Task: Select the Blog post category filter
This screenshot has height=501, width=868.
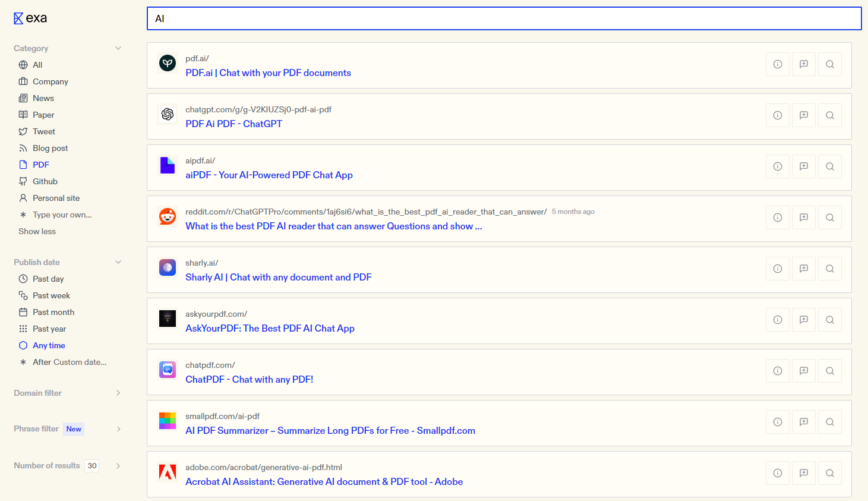Action: pos(43,148)
